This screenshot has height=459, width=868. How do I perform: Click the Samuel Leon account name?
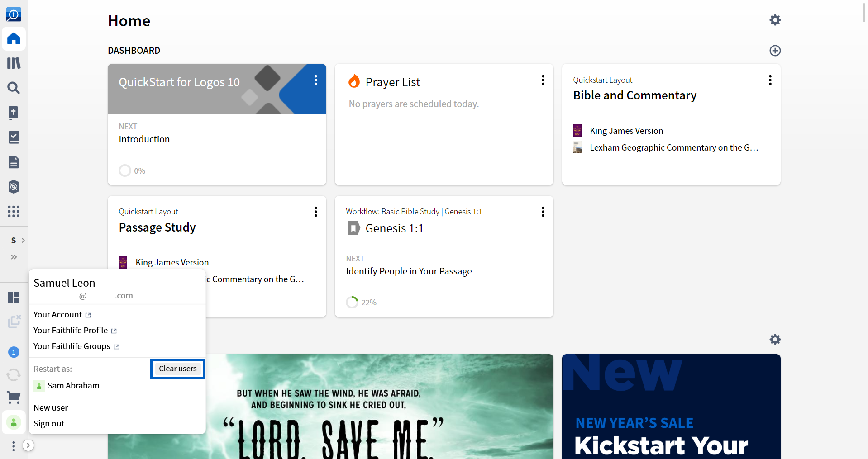click(x=64, y=283)
